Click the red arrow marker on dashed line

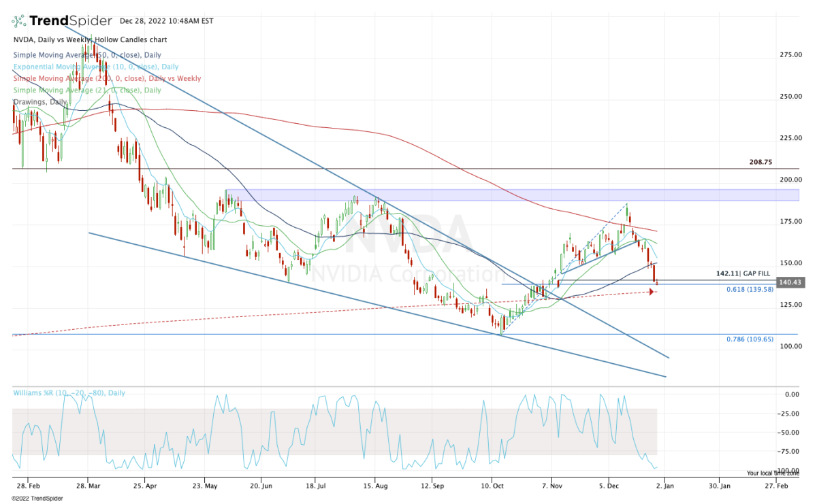[x=652, y=292]
